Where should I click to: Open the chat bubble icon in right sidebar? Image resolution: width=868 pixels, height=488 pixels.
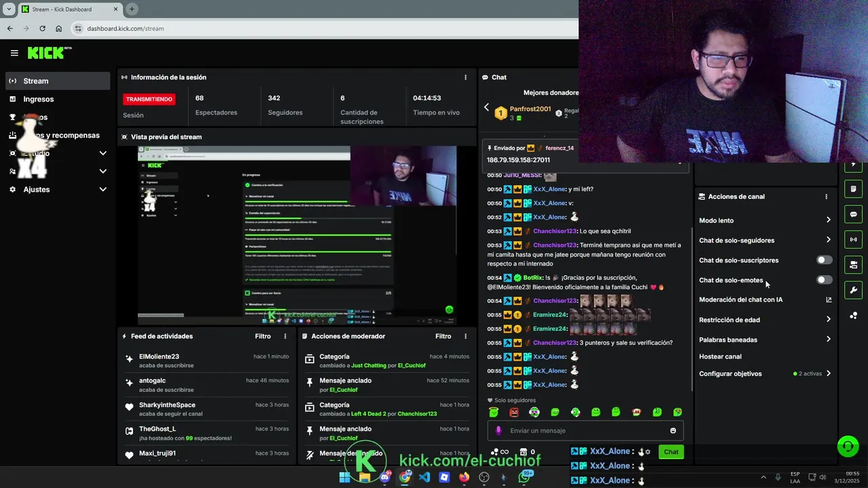pos(853,214)
